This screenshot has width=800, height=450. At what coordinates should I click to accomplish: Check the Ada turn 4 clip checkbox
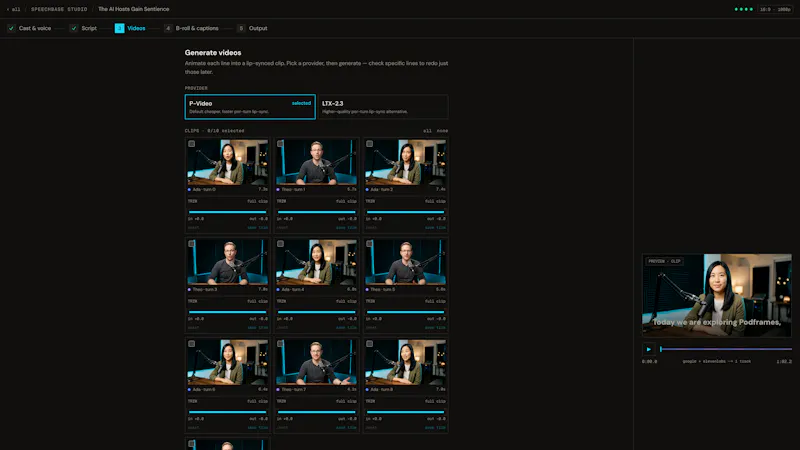(281, 244)
